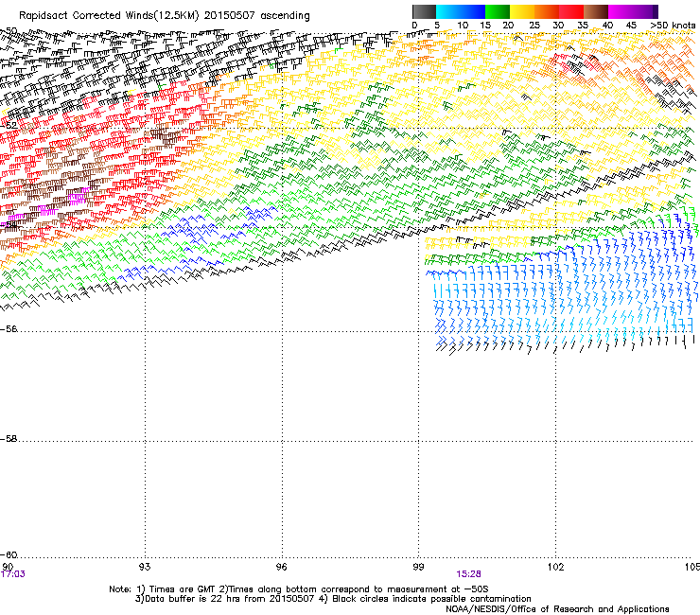Click latitude label '-52' on left axis

pyautogui.click(x=9, y=126)
